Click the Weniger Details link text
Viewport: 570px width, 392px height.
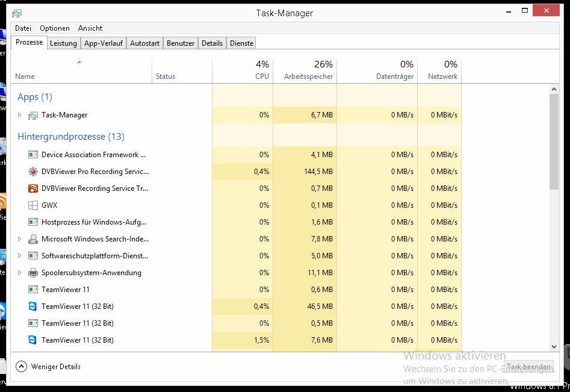click(55, 367)
